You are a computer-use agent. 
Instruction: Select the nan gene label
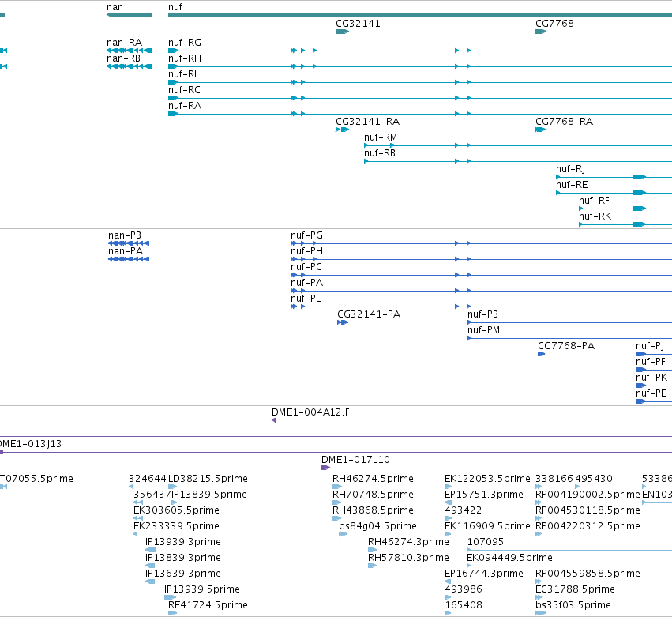coord(115,7)
